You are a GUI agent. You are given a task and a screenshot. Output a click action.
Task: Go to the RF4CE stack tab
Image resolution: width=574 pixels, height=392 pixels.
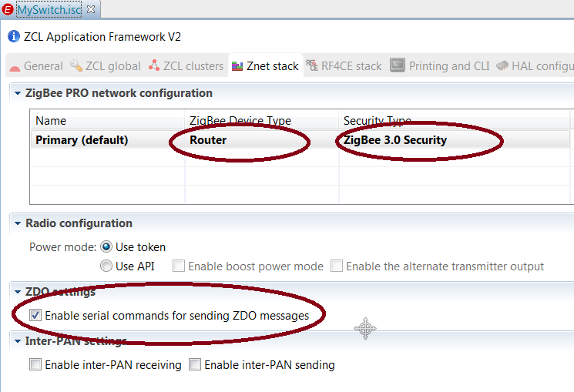[x=344, y=66]
